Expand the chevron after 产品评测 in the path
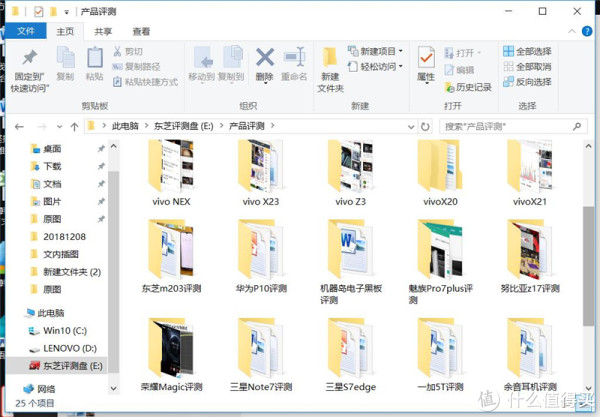 272,125
